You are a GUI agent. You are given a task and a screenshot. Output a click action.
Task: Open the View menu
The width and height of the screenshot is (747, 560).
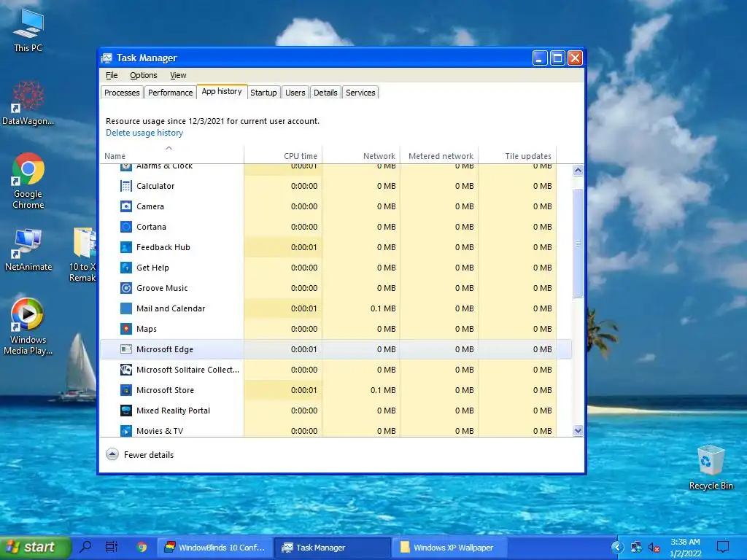[x=178, y=75]
